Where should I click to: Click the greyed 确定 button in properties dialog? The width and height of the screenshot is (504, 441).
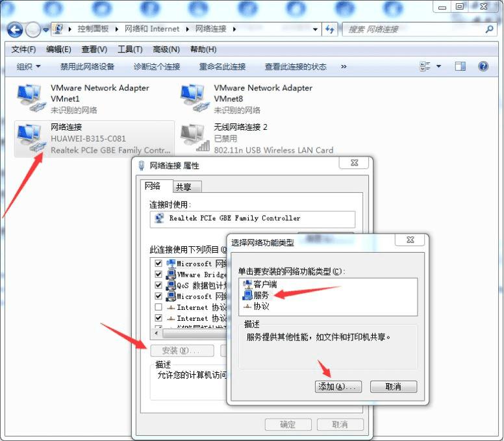pos(288,425)
